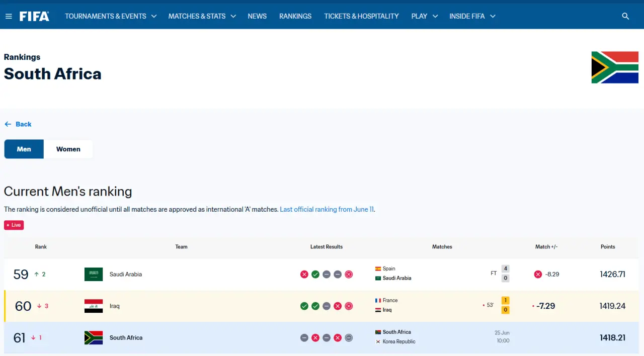Click the score 4 box for Spain
The image size is (644, 356).
pyautogui.click(x=506, y=269)
